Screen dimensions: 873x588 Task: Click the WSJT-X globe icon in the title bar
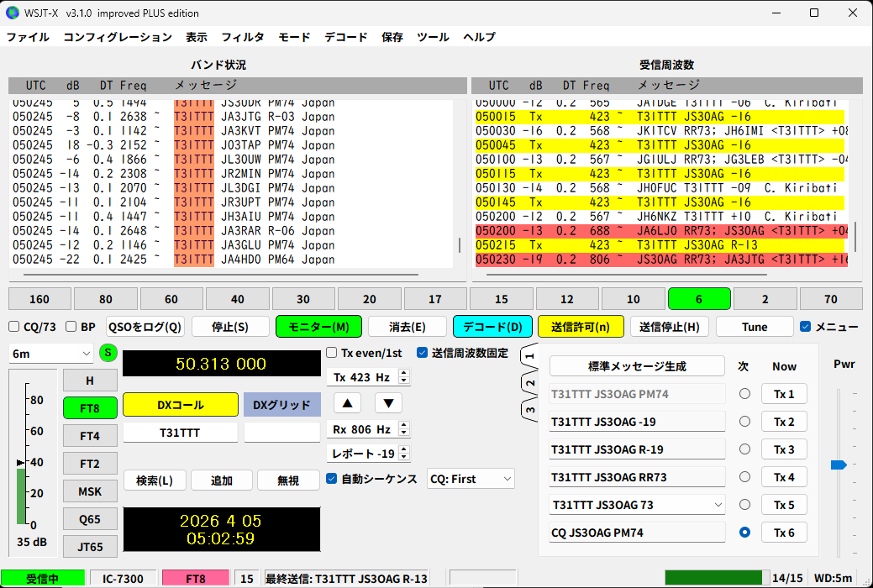pos(13,13)
